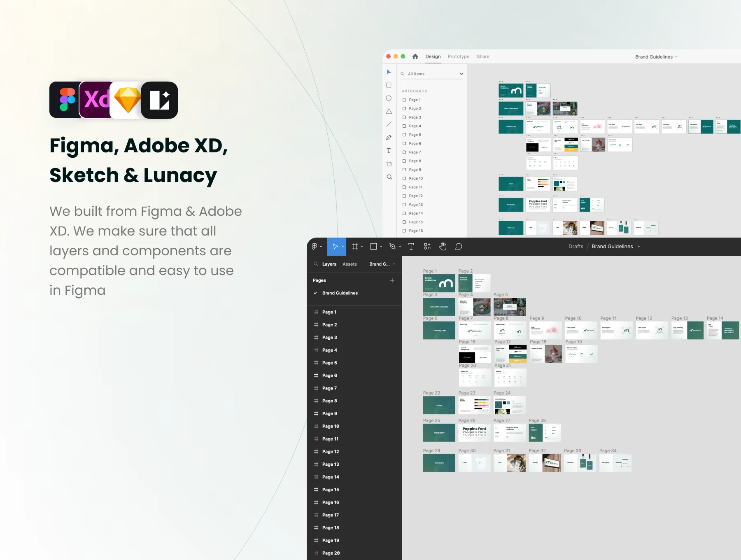
Task: Switch to the Layers tab in Figma
Action: (x=329, y=264)
